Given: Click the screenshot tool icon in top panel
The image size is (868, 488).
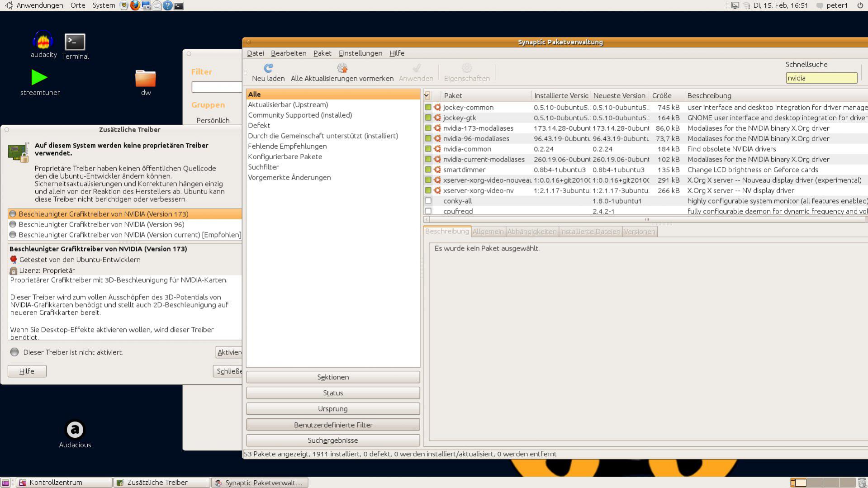Looking at the screenshot, I should click(x=146, y=5).
